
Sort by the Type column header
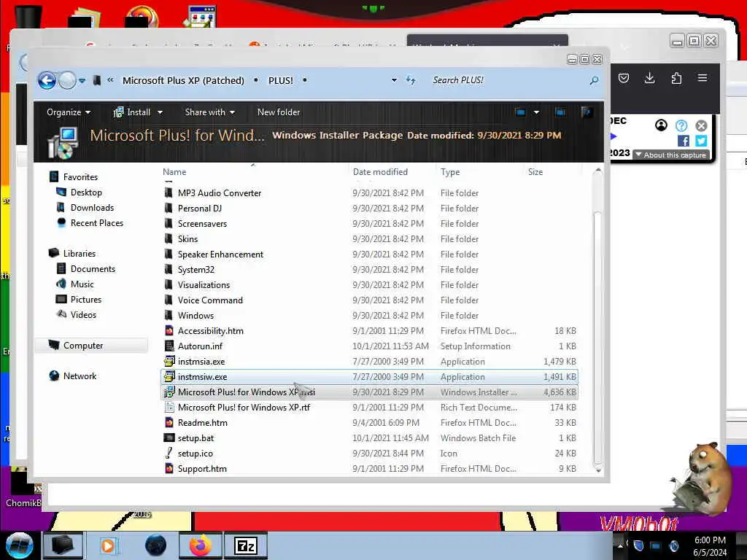click(450, 172)
